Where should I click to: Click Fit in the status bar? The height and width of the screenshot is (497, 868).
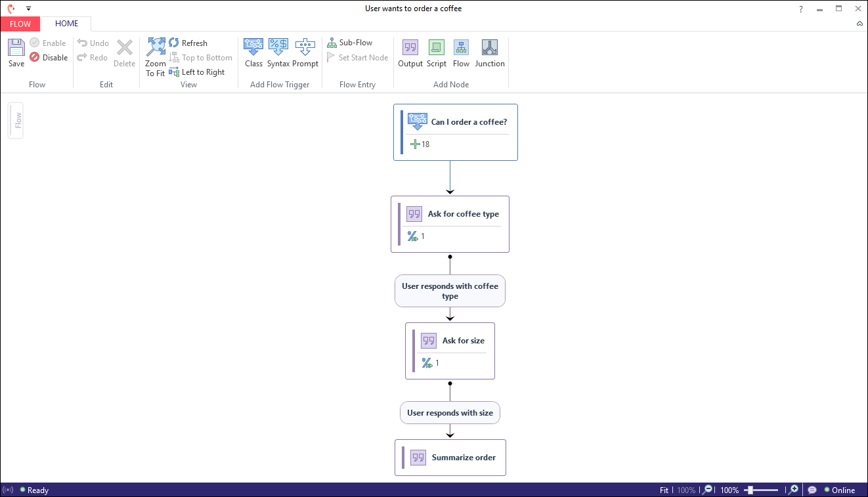coord(664,490)
